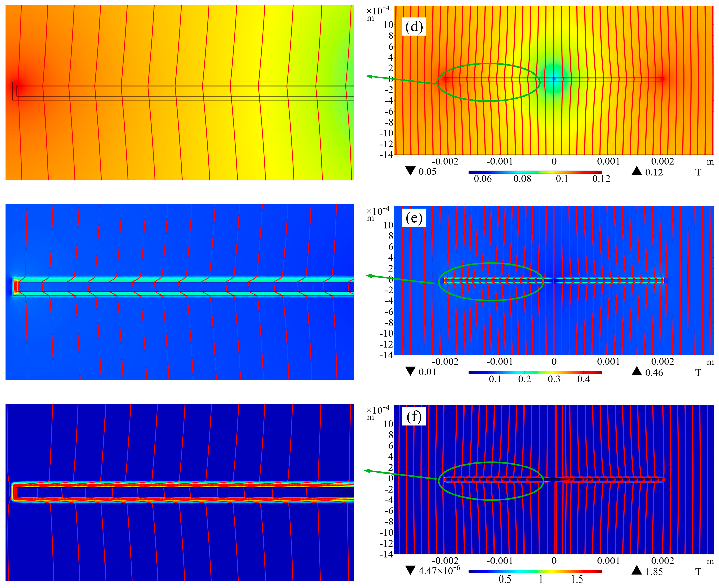Screen dimensions: 719x588
Task: Select the (f) panel label
Action: point(414,416)
